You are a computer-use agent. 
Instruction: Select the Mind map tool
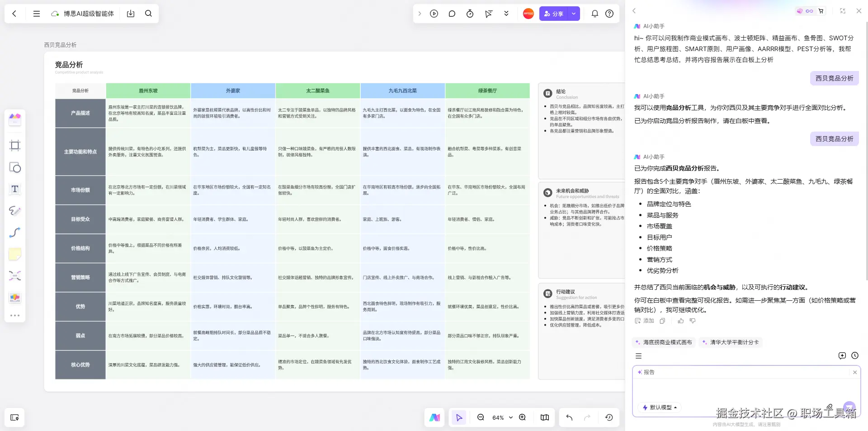[x=15, y=276]
